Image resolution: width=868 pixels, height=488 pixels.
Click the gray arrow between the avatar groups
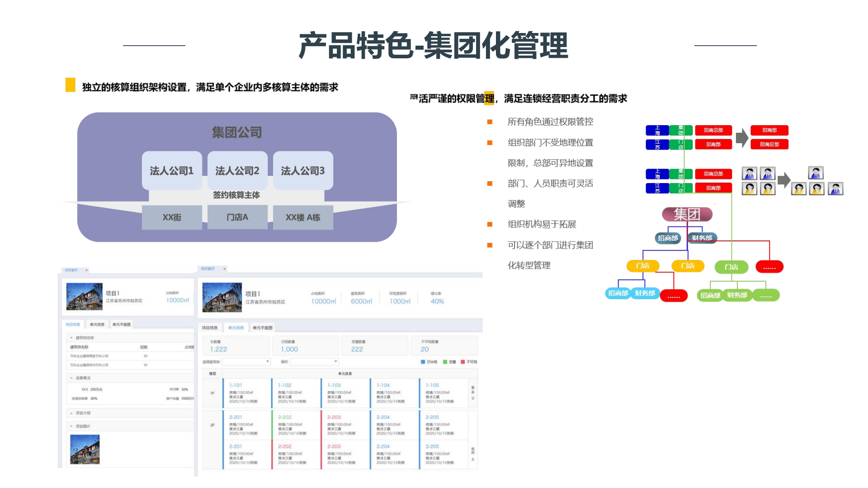[784, 180]
